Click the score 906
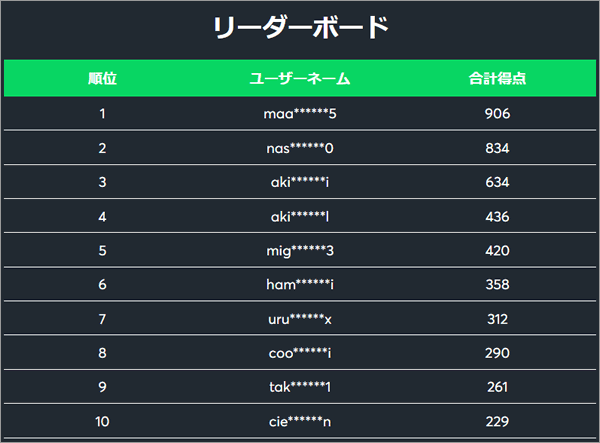Screen dimensions: 600x443 pos(497,114)
